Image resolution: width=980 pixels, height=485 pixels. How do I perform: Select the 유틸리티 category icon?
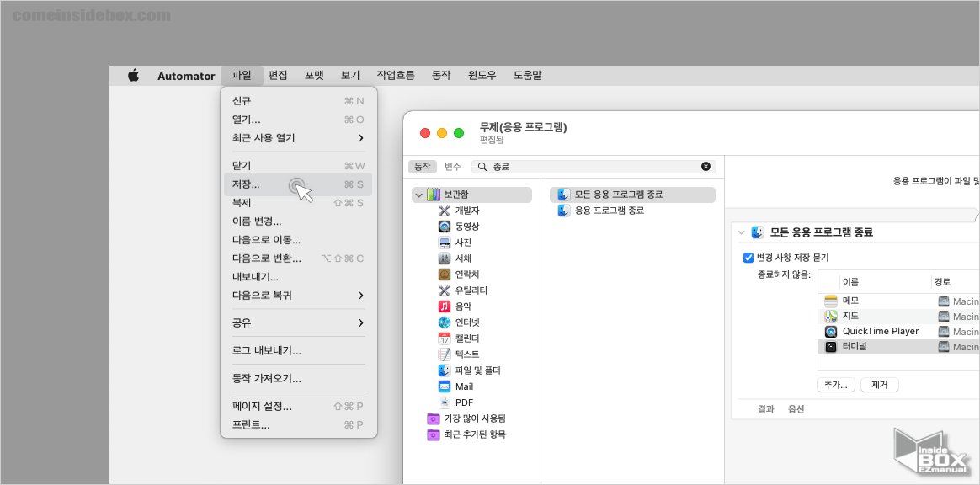coord(445,290)
